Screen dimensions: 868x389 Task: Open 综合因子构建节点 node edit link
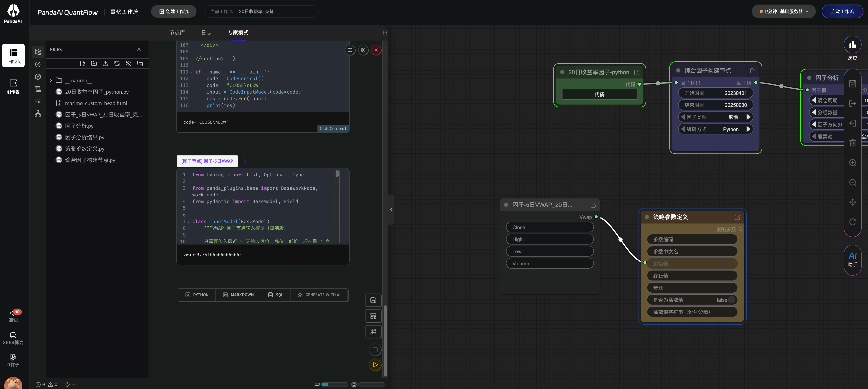[x=753, y=71]
